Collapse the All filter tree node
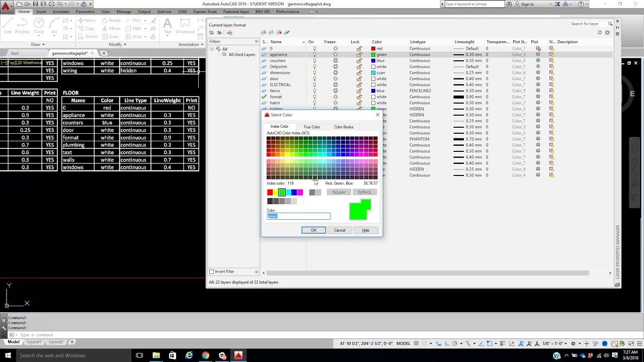 pyautogui.click(x=212, y=49)
